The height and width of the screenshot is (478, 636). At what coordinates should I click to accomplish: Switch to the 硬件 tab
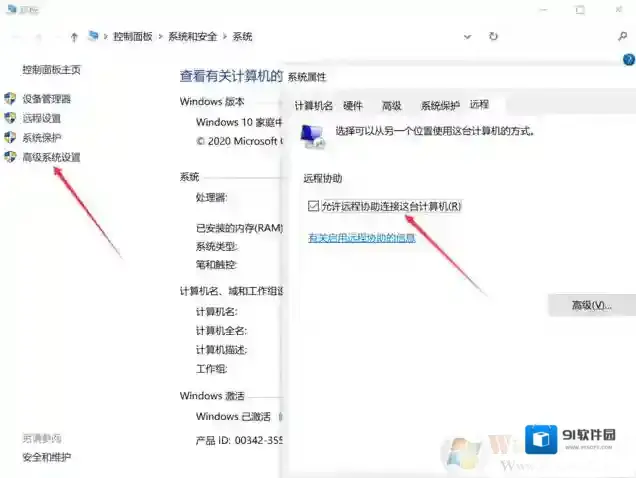tap(353, 105)
